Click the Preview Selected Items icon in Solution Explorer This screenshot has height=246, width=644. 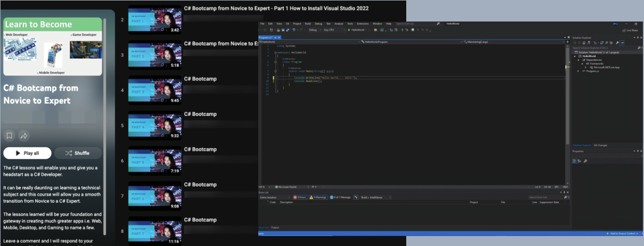tap(622, 43)
